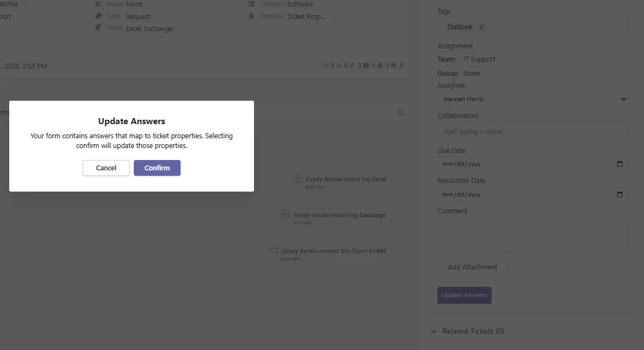Click the collaborators people count icon
Screen dimensions: 644x350
(339, 65)
